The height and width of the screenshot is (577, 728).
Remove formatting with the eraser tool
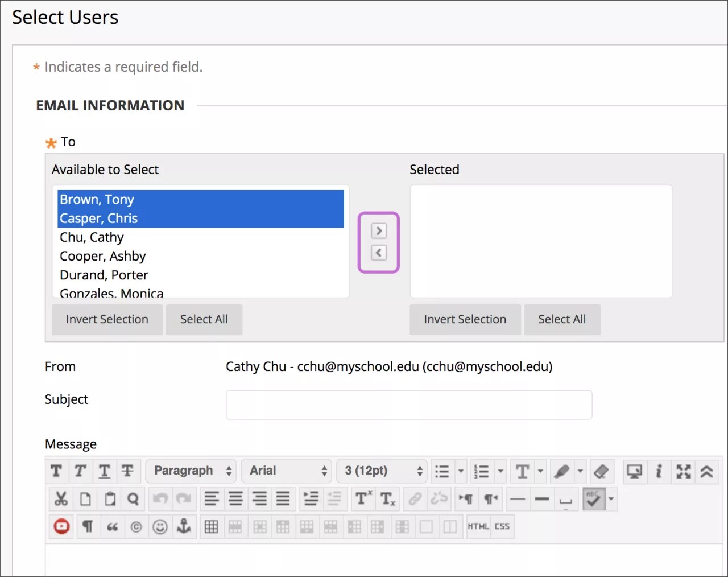600,471
